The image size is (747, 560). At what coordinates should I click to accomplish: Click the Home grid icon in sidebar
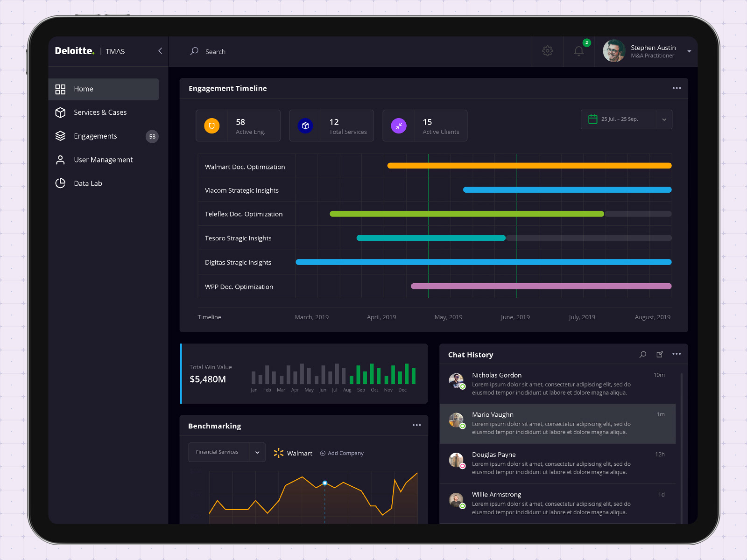pyautogui.click(x=60, y=89)
